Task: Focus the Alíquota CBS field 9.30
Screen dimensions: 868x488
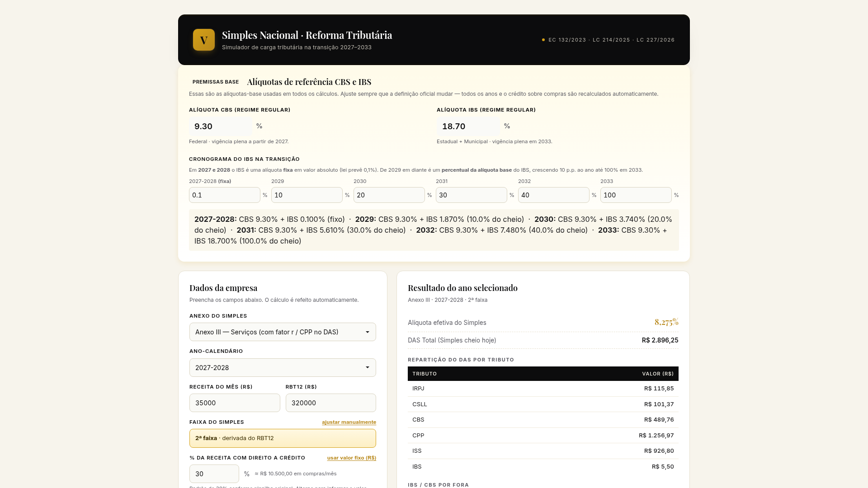Action: pos(221,127)
